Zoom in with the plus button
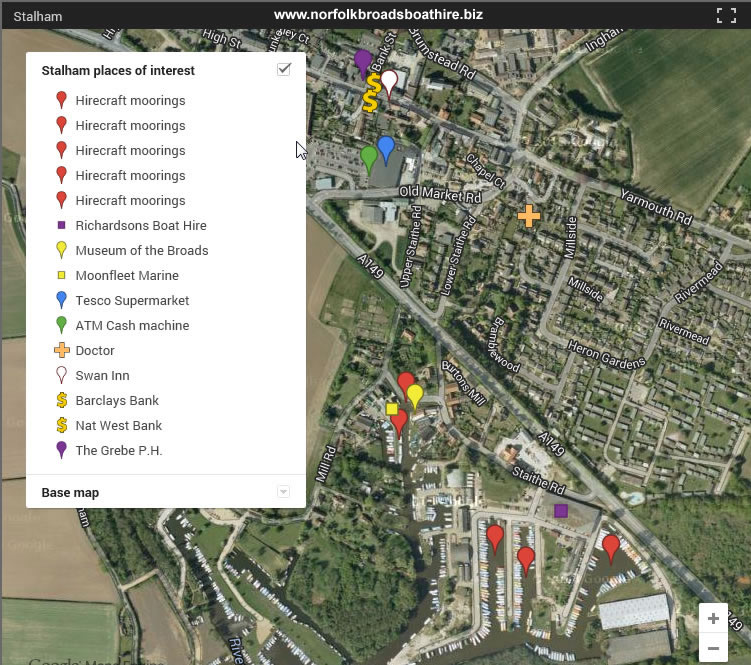The width and height of the screenshot is (751, 665). click(713, 618)
